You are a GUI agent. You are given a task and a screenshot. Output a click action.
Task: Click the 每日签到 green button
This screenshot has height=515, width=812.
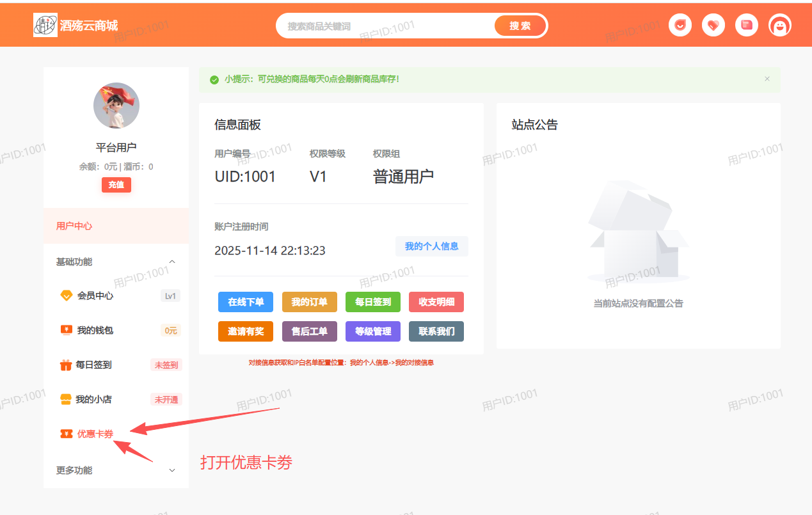point(373,301)
